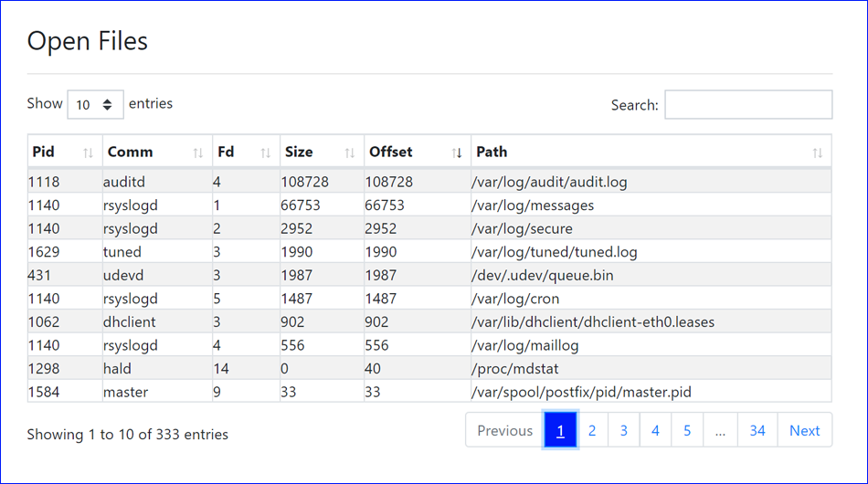Sort table by Path column arrows
This screenshot has width=868, height=484.
[x=817, y=153]
